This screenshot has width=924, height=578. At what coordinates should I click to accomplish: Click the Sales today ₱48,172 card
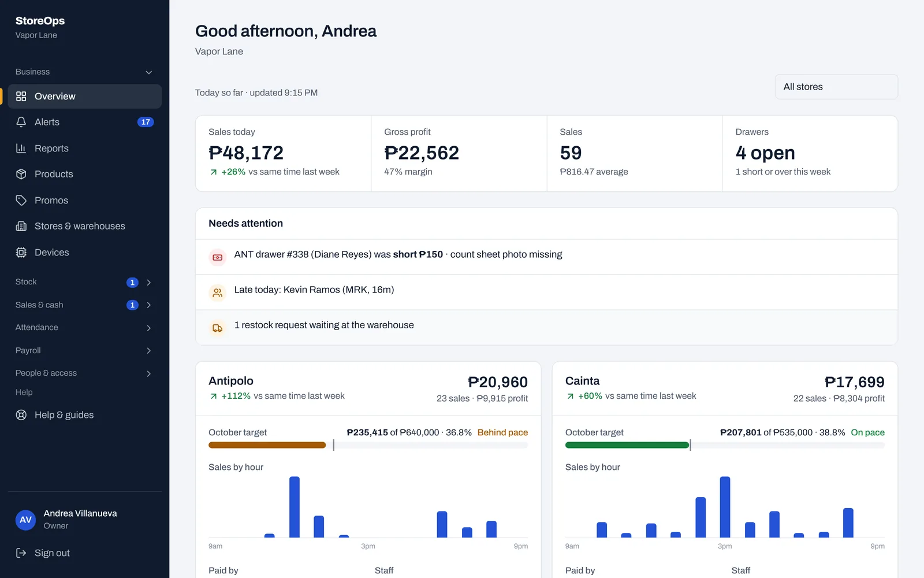click(284, 153)
